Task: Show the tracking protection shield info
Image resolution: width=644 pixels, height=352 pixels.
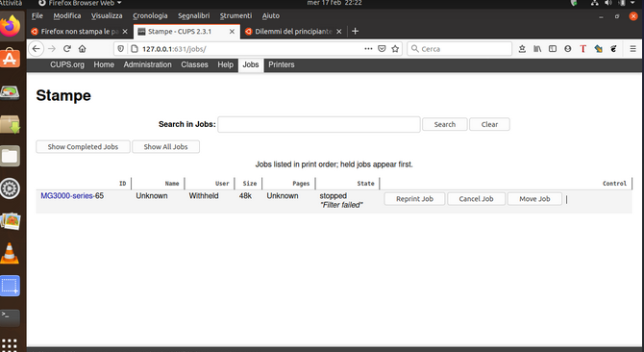Action: (121, 49)
